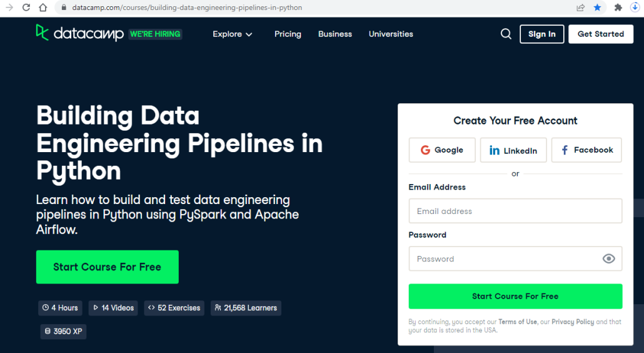Open the extensions puzzle icon
Viewport: 644px width, 353px height.
tap(618, 8)
